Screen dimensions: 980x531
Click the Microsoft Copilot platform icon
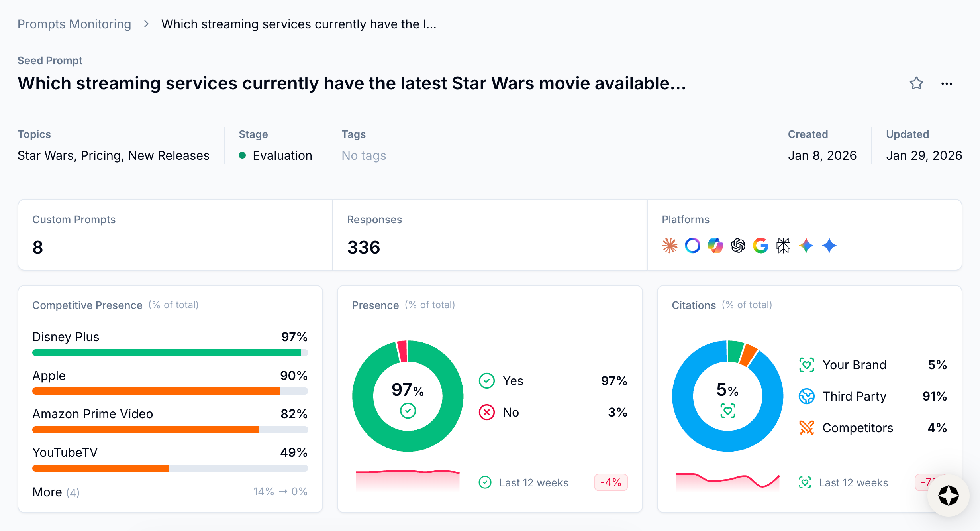(715, 246)
